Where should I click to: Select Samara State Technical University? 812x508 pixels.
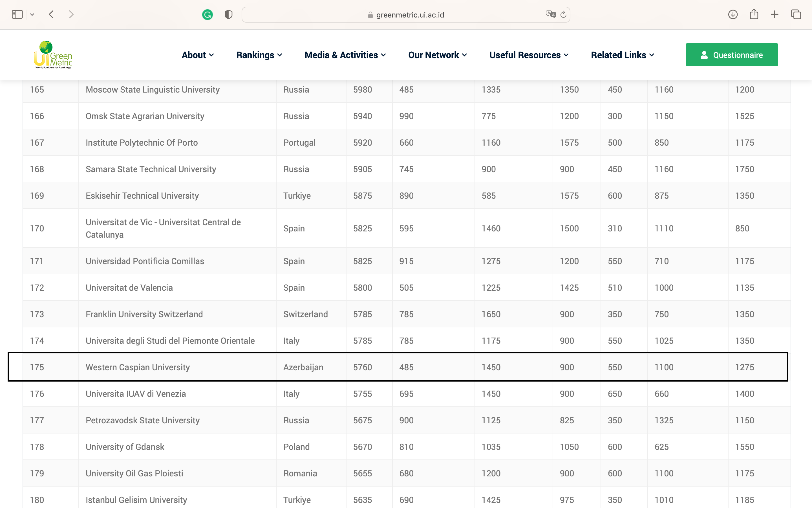click(151, 169)
